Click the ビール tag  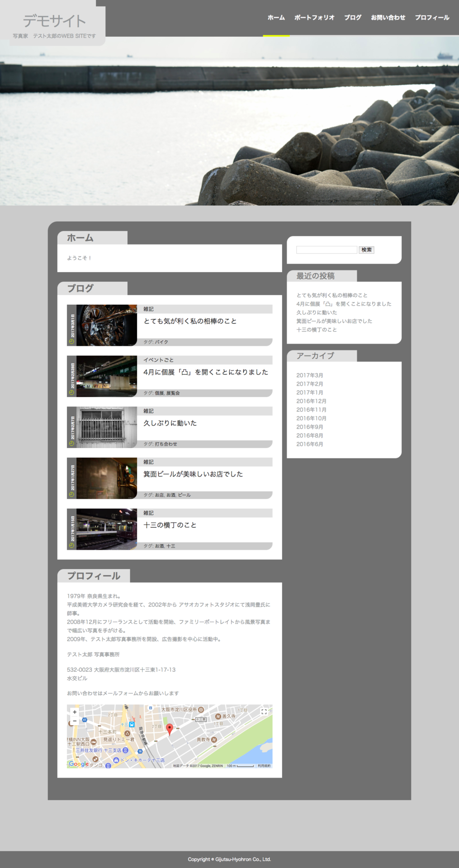tap(185, 495)
